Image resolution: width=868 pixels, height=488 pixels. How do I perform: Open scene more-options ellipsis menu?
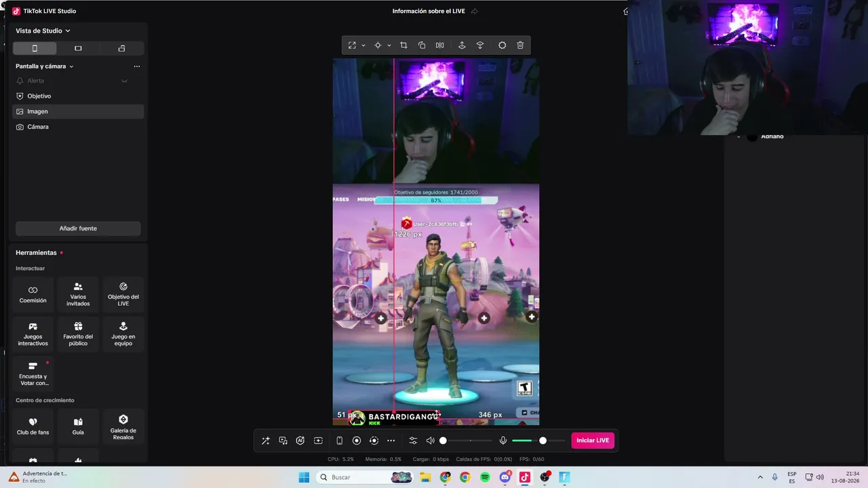coord(137,66)
